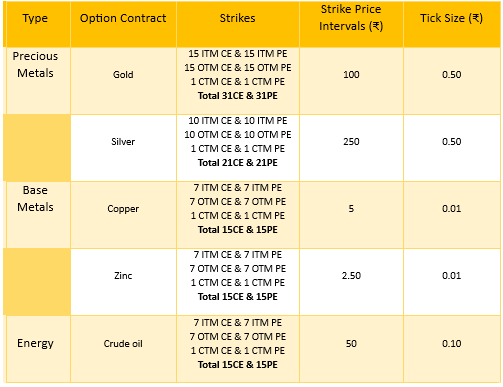Select the Gold option contract cell
503x387 pixels.
click(x=123, y=75)
